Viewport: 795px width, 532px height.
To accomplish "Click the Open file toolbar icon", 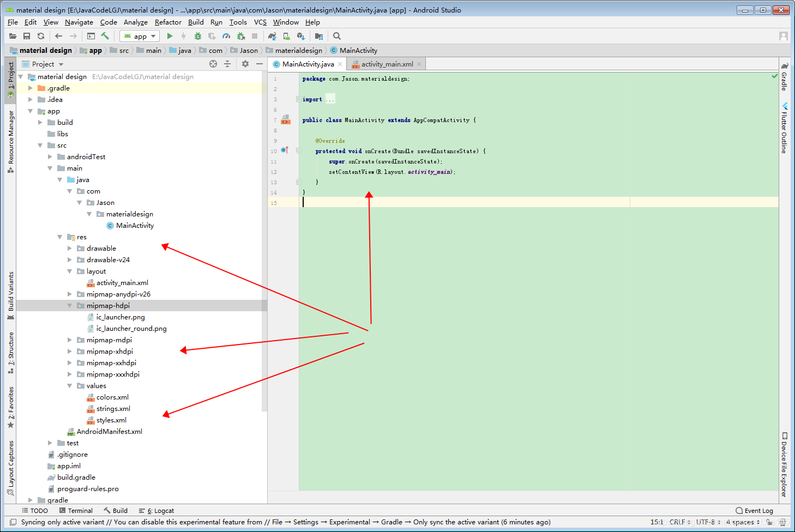I will point(13,36).
